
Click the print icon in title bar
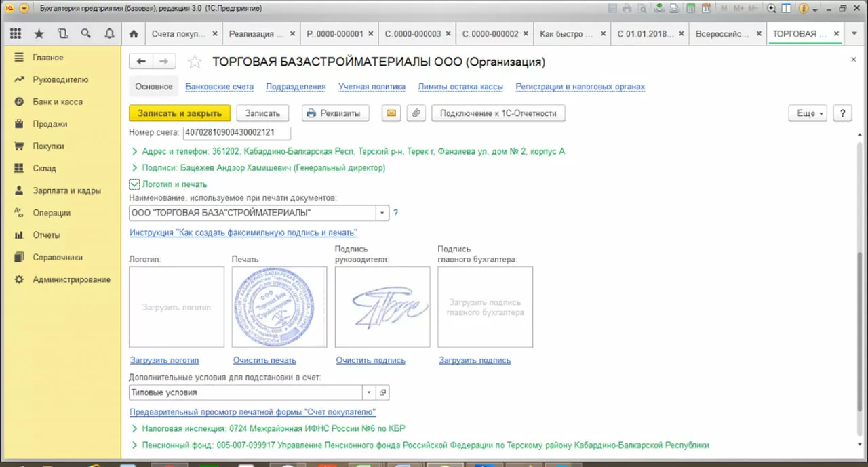click(627, 8)
